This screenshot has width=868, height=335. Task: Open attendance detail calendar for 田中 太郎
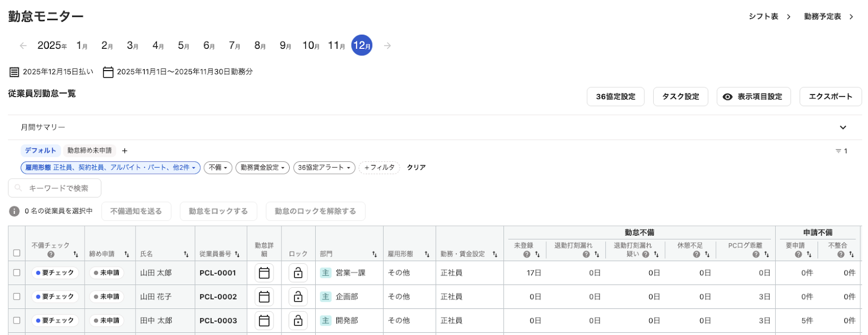coord(264,320)
